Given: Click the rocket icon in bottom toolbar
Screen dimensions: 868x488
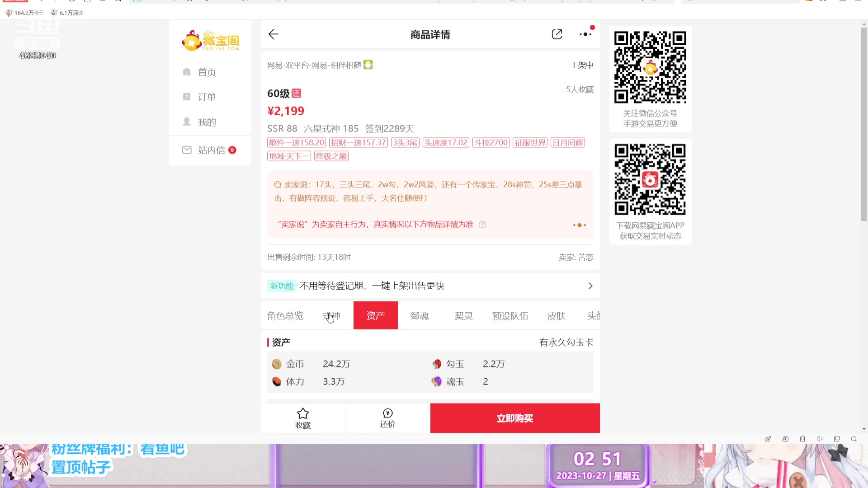Looking at the screenshot, I should click(x=768, y=439).
